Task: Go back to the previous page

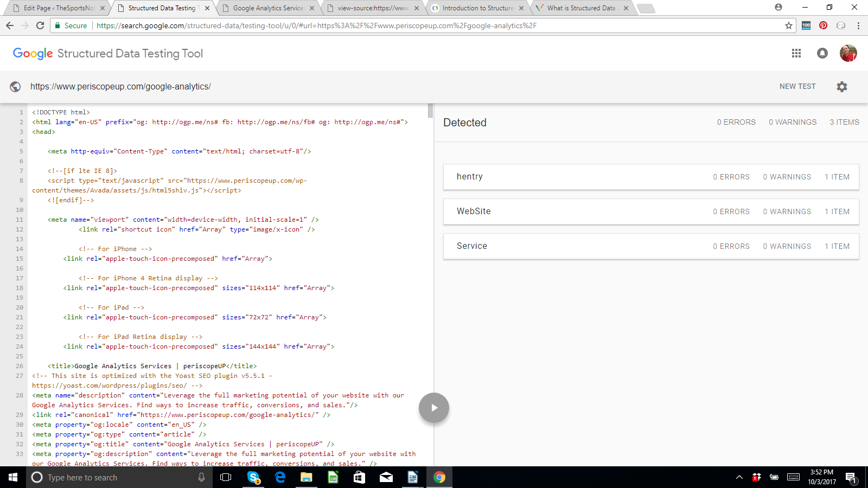Action: point(10,25)
